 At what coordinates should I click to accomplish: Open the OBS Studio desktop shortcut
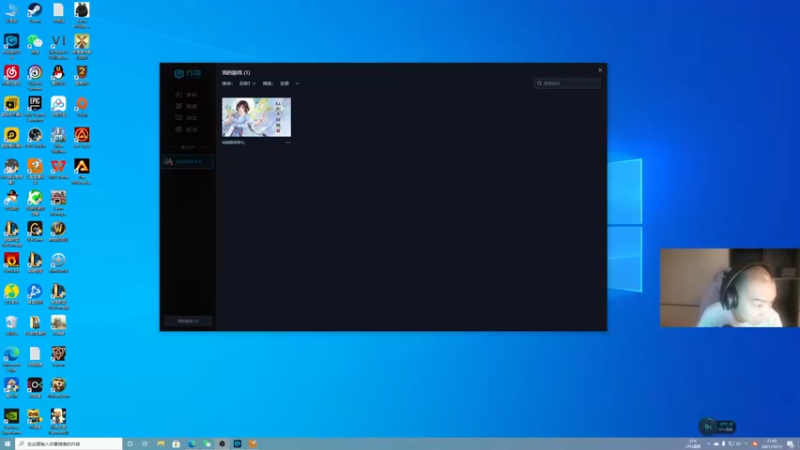pyautogui.click(x=35, y=137)
